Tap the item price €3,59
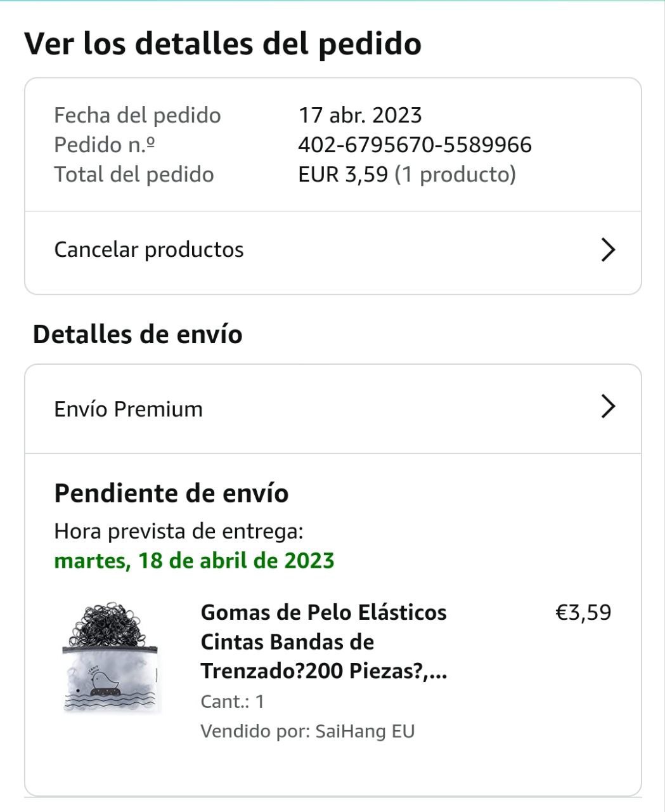Screen dimensions: 665x812 (x=583, y=612)
